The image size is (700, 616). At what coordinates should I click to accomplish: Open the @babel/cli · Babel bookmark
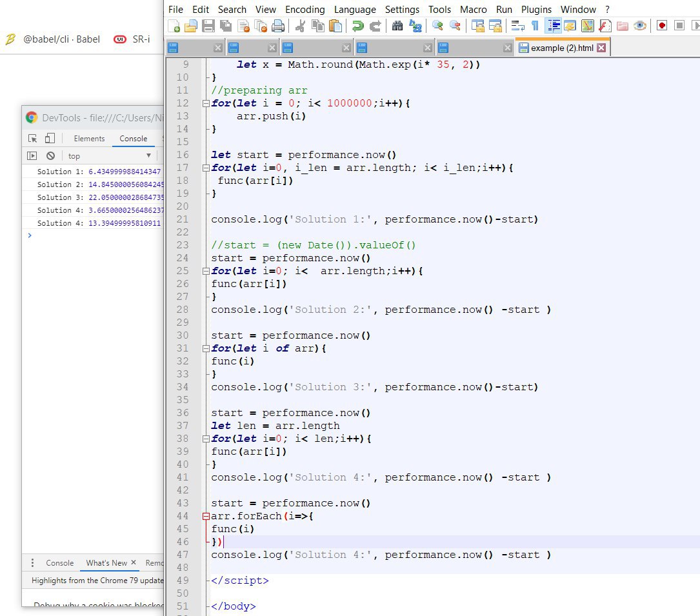53,39
